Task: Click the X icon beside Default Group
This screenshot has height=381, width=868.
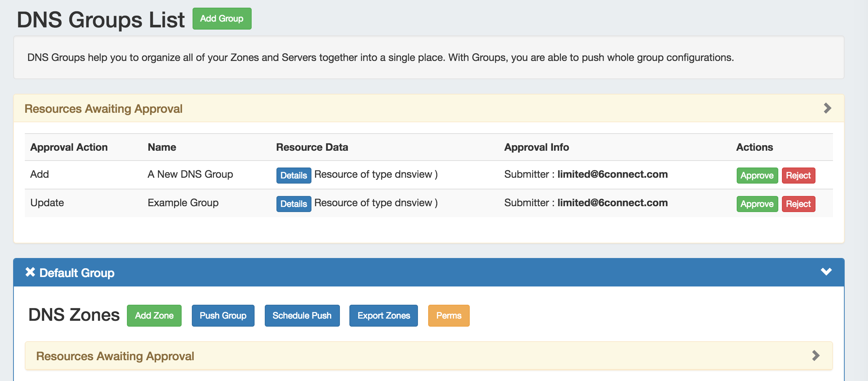Action: click(x=30, y=272)
